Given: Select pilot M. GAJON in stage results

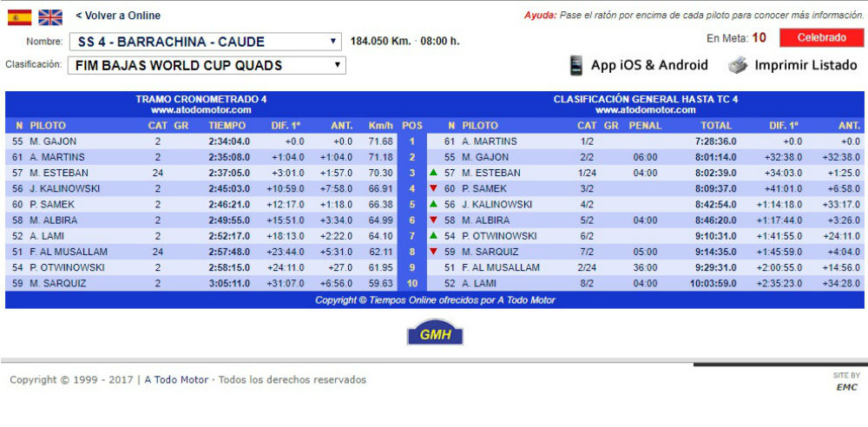Looking at the screenshot, I should 53,141.
